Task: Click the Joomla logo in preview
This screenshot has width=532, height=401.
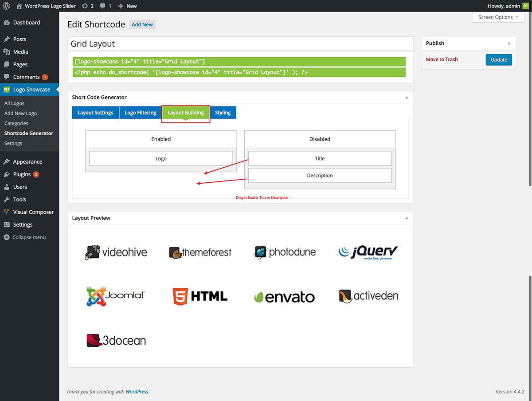Action: (x=116, y=296)
